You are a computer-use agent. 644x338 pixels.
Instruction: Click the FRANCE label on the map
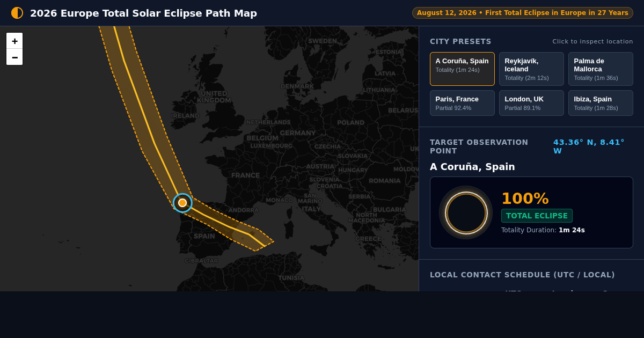pyautogui.click(x=245, y=175)
